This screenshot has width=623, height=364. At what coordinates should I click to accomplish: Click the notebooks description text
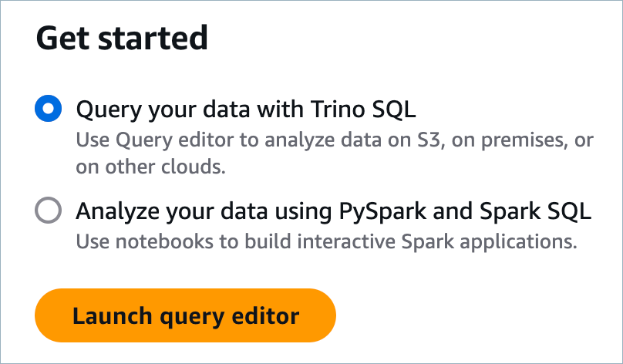[326, 241]
